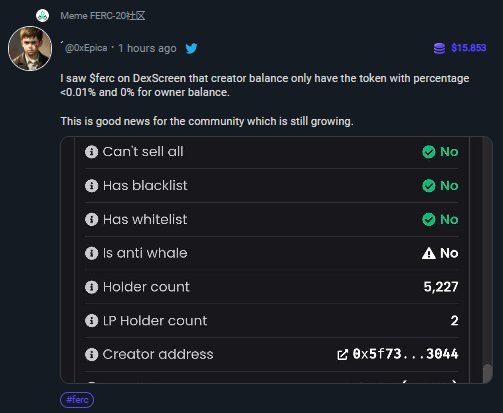The height and width of the screenshot is (413, 503).
Task: Open @0xEpica profile avatar photo
Action: [x=30, y=48]
